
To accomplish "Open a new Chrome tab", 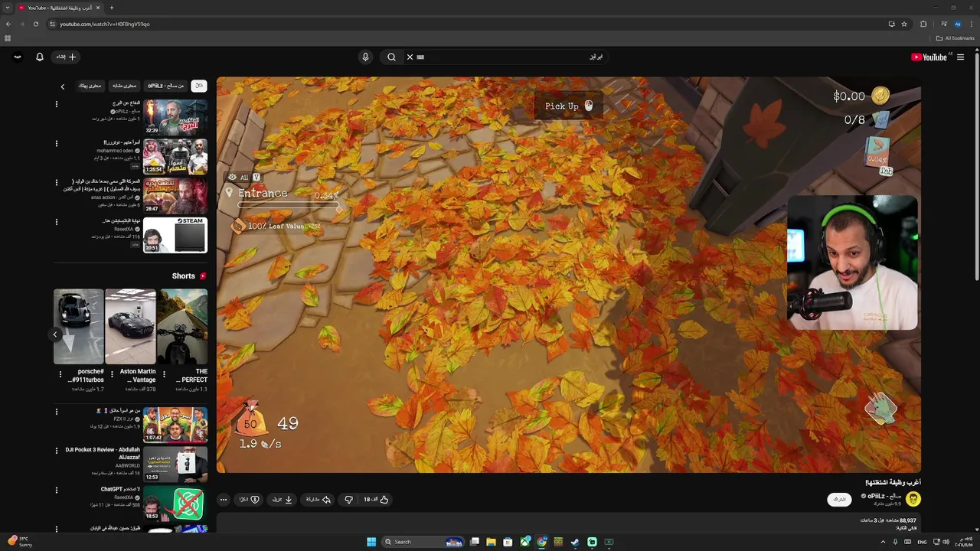I will (x=112, y=8).
